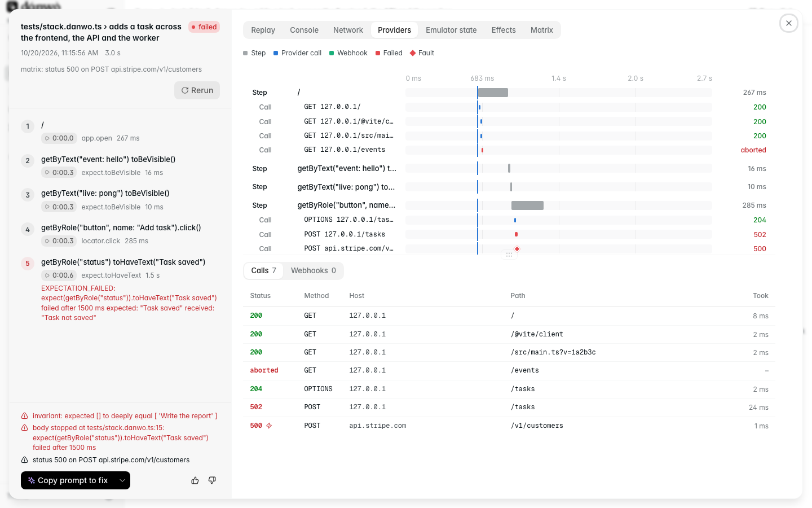Select the aborted GET /events table row
The width and height of the screenshot is (812, 508).
tap(509, 370)
